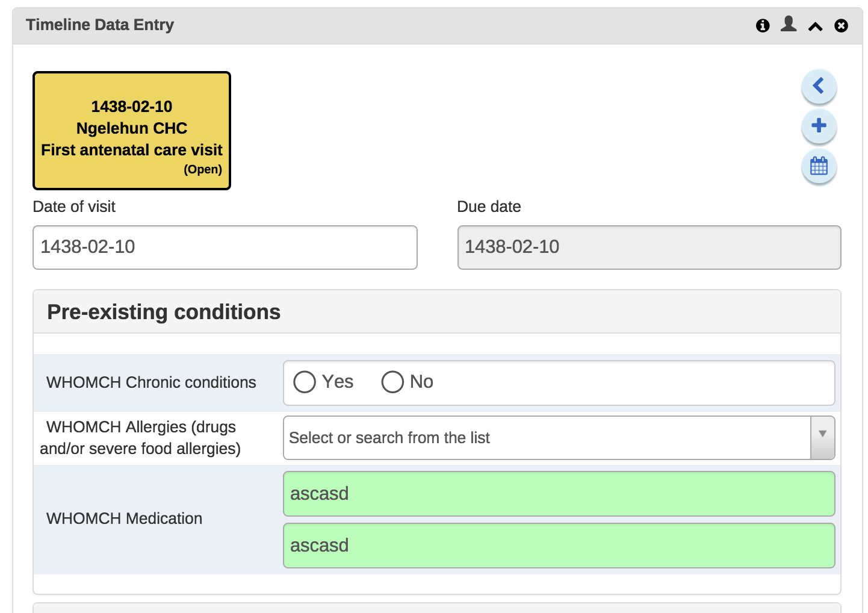Image resolution: width=868 pixels, height=613 pixels.
Task: Click the second green WHOMCH Medication field
Action: click(x=559, y=546)
